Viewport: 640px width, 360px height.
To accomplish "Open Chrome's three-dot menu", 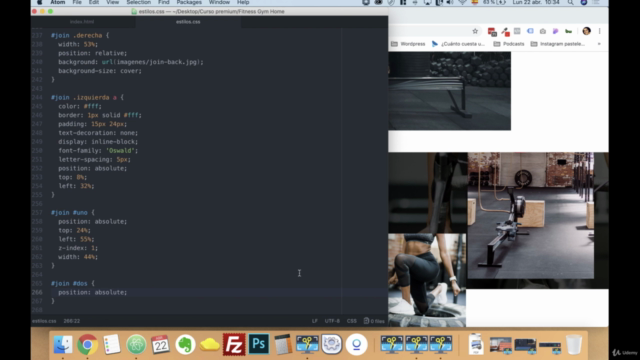I will pos(600,31).
